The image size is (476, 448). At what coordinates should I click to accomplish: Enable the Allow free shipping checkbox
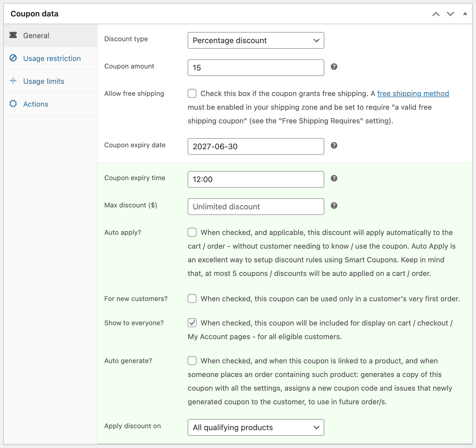(x=192, y=93)
